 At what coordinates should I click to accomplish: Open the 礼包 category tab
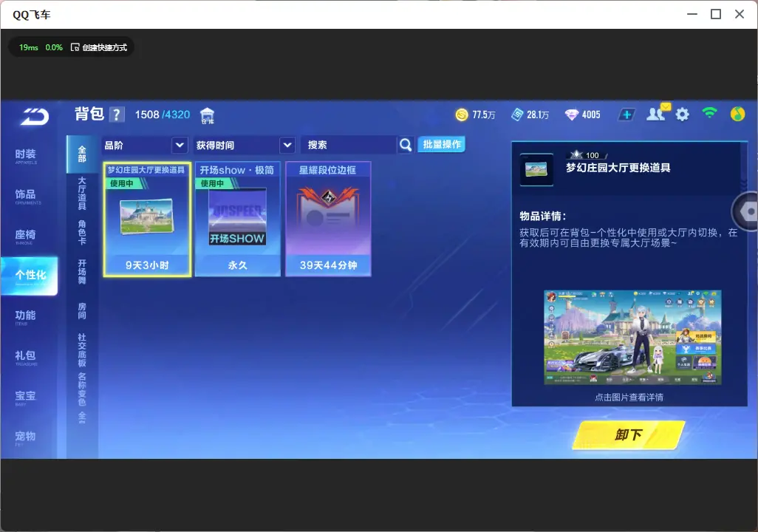pyautogui.click(x=26, y=357)
